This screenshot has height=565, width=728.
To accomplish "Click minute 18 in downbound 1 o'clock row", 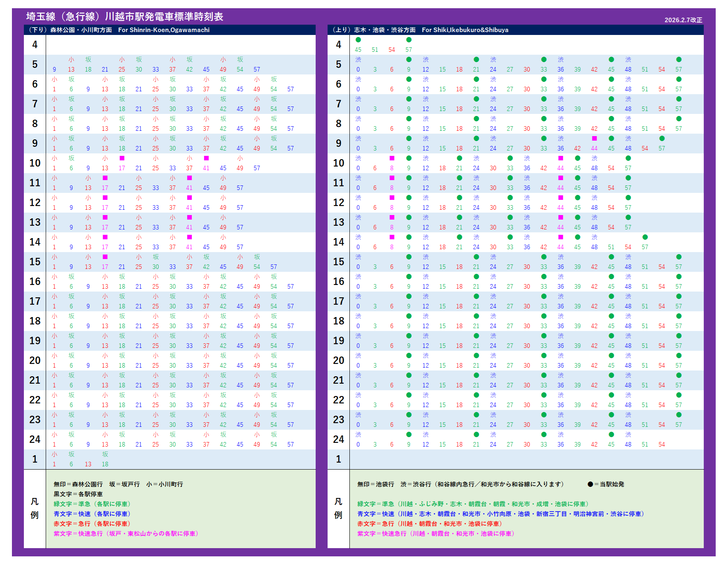I will tap(105, 464).
